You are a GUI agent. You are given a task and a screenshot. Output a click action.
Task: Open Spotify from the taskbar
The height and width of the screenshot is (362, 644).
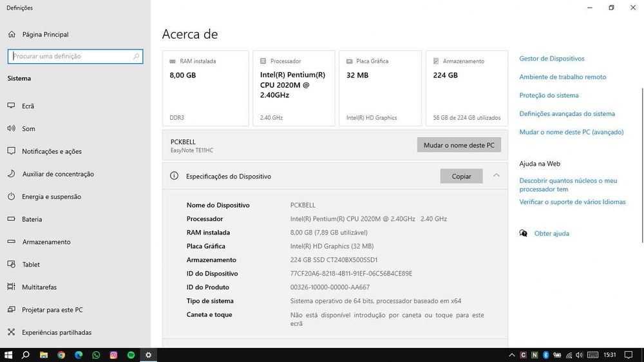131,355
